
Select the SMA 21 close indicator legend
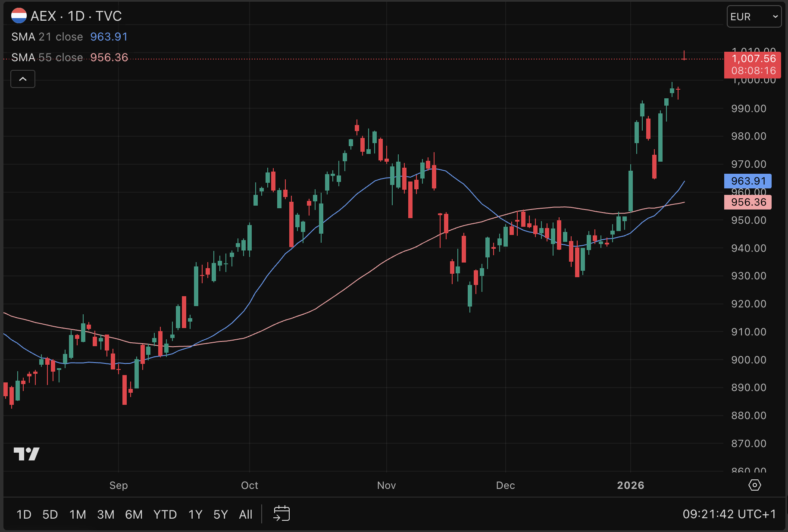click(x=47, y=37)
